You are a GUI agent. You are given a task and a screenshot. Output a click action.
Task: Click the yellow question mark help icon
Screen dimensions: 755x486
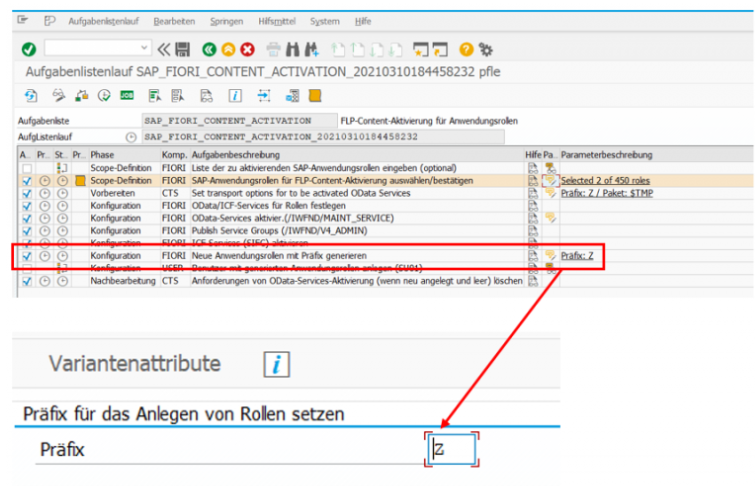point(466,49)
